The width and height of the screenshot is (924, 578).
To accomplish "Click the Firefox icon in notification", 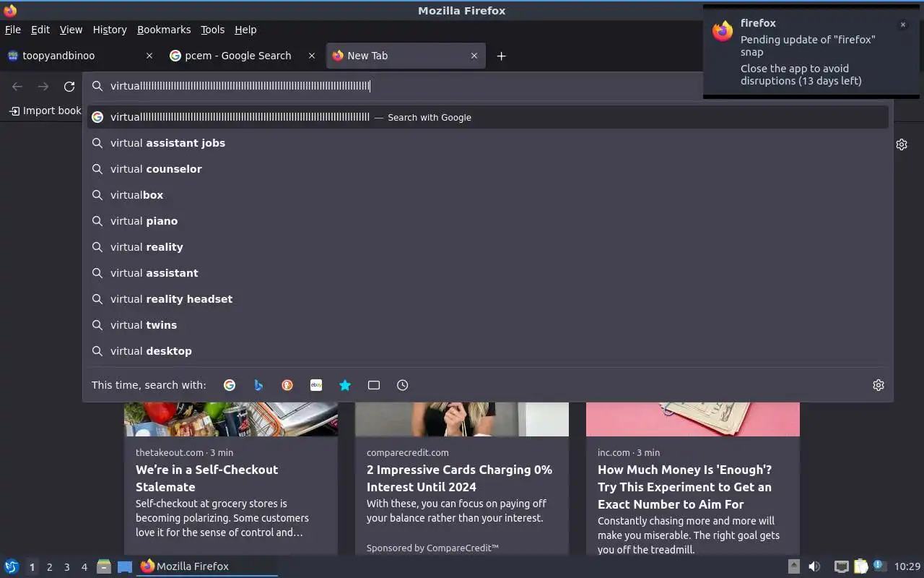I will [723, 31].
